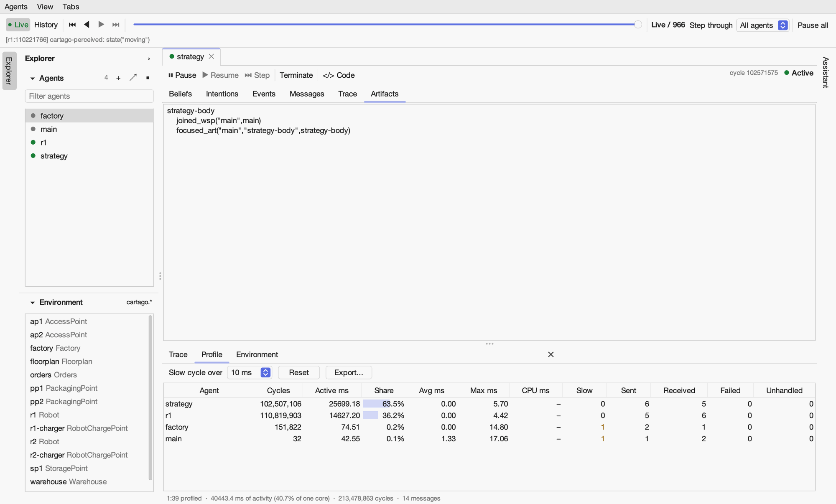Collapse the Environment section

[x=33, y=303]
